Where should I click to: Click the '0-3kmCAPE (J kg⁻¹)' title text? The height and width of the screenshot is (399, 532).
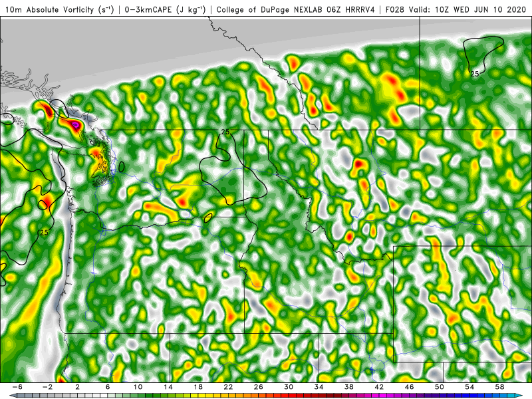(x=165, y=10)
